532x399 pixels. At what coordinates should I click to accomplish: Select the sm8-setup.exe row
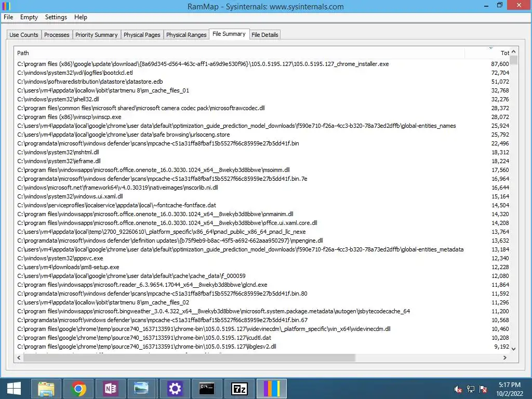pyautogui.click(x=263, y=267)
